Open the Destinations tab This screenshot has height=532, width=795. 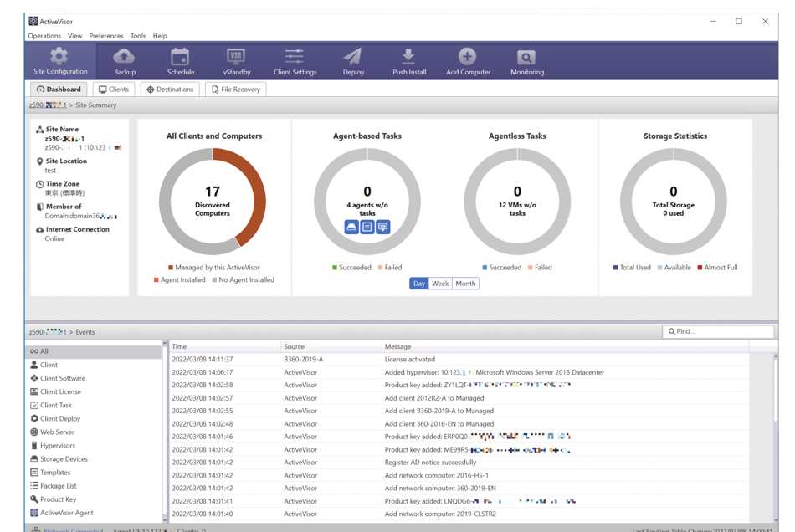[170, 90]
